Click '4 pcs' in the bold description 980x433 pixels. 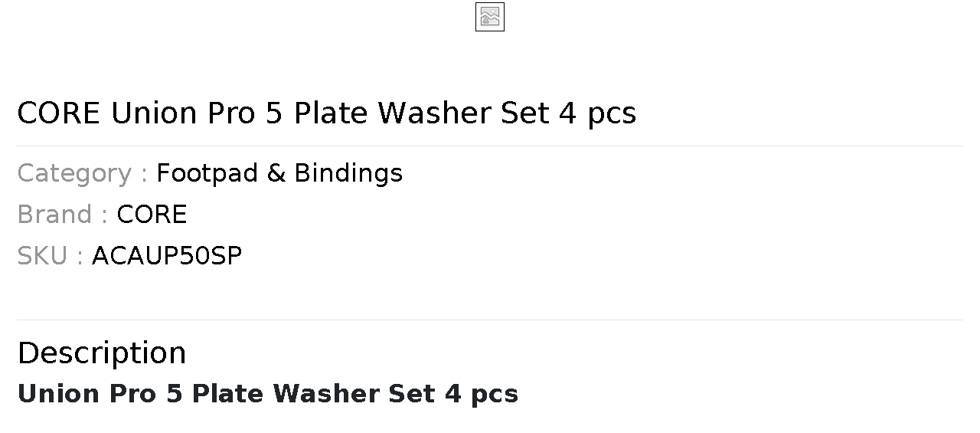click(x=482, y=394)
